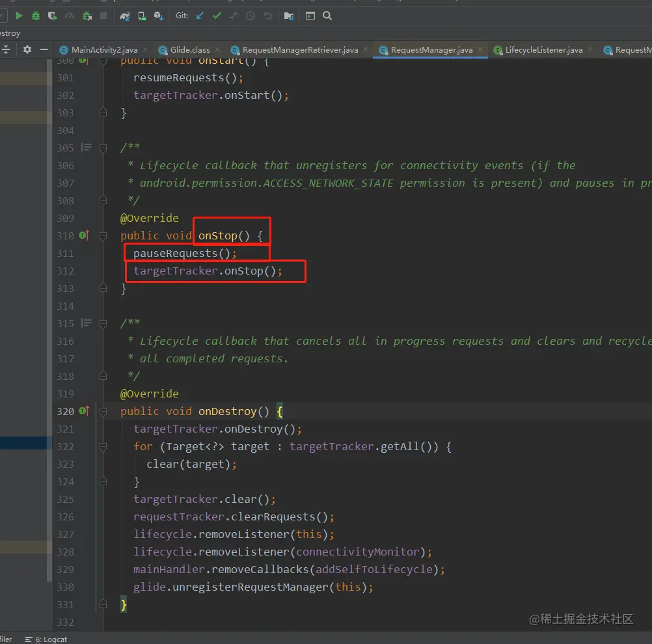Screen dimensions: 652x644
Task: Fold the doc comment starting line 315
Action: tap(103, 324)
